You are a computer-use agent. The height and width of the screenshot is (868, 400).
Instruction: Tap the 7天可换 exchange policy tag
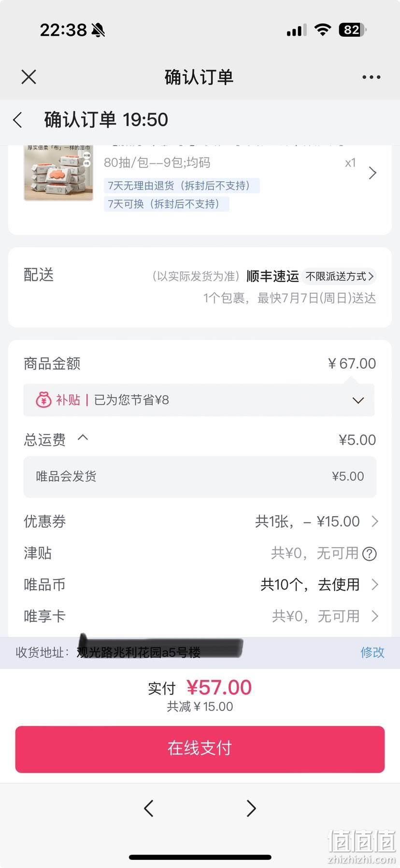tap(166, 204)
